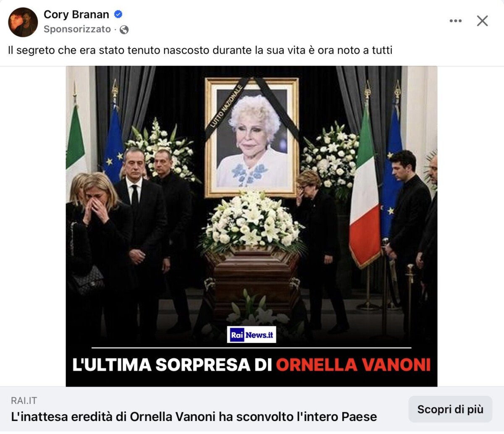Click the red ORNELLA VANONI text

click(353, 364)
